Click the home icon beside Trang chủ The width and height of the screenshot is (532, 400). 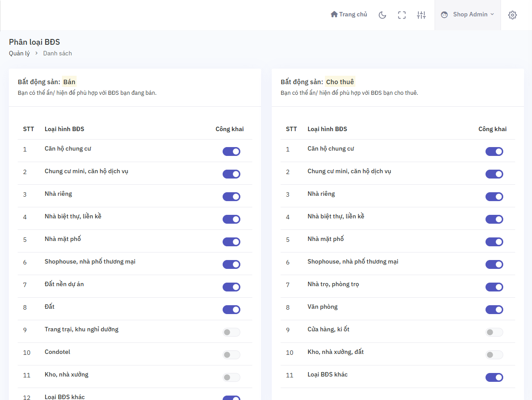(x=334, y=15)
